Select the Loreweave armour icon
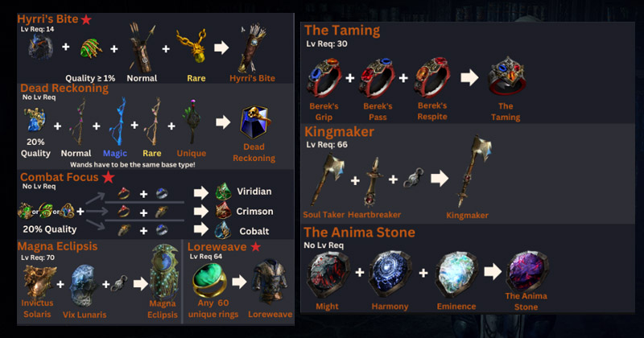The height and width of the screenshot is (338, 644). (x=270, y=282)
